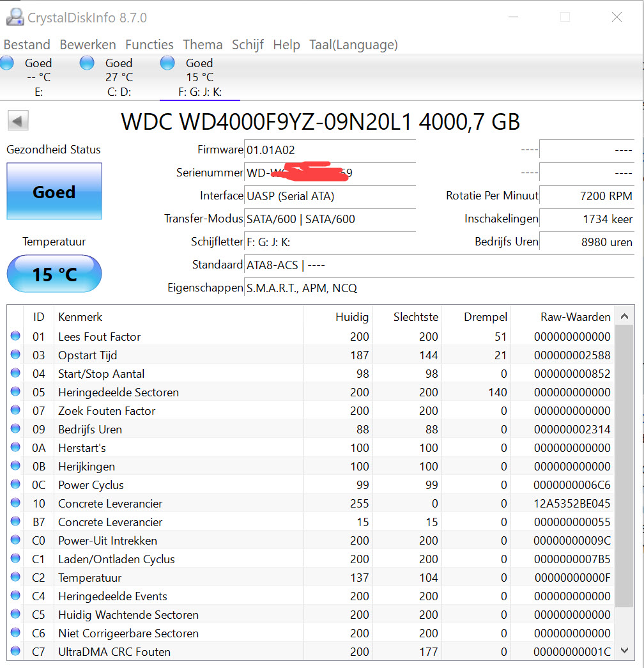The image size is (644, 668).
Task: Click status orb for Temperatuur attribute row
Action: [x=15, y=578]
